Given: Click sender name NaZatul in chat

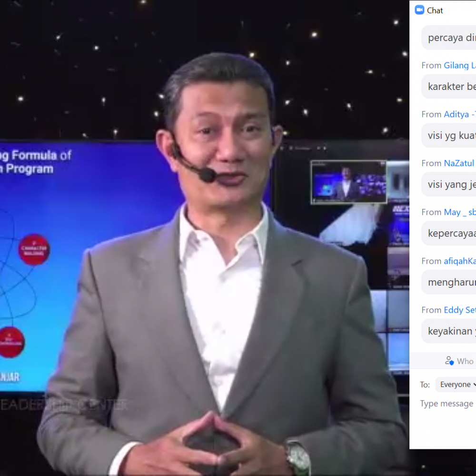Looking at the screenshot, I should point(459,163).
